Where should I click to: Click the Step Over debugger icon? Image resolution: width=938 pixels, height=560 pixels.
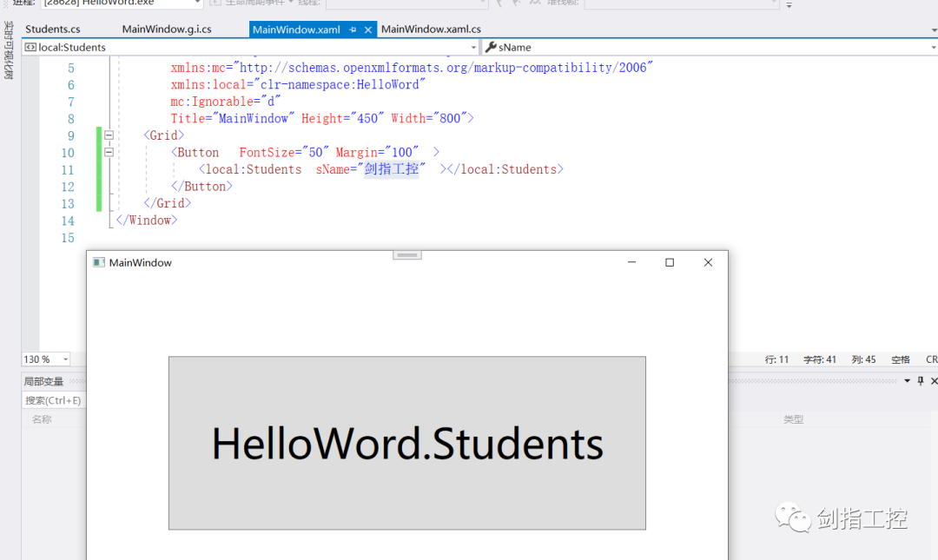(x=517, y=3)
